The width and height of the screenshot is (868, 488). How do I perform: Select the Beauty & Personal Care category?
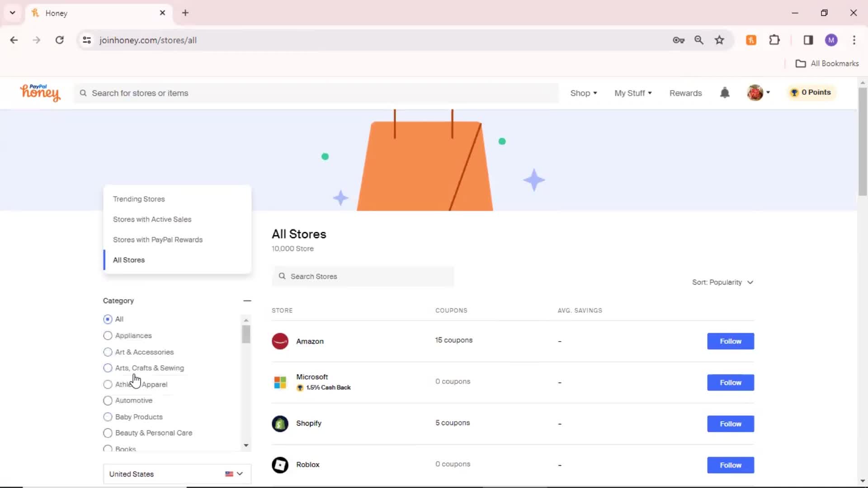tap(108, 433)
